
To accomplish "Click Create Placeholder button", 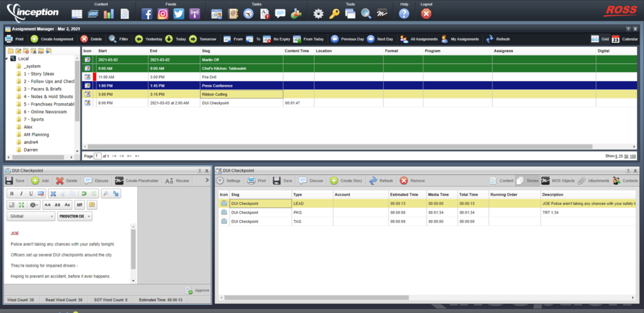I will [x=136, y=180].
